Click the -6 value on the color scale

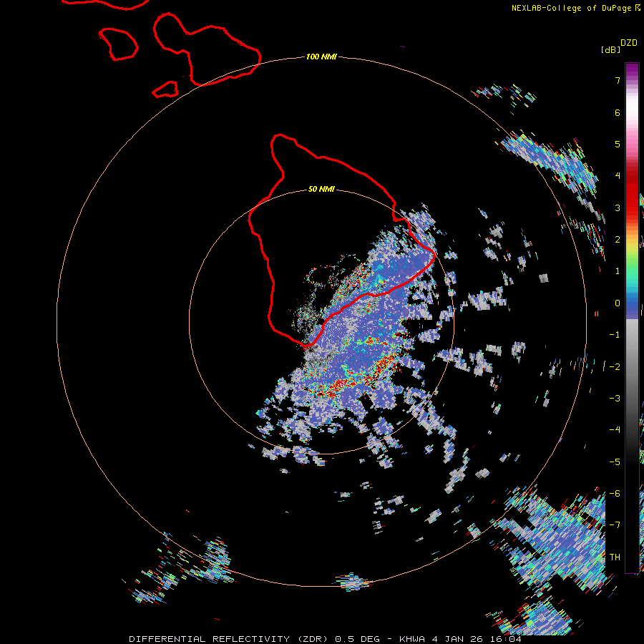615,494
